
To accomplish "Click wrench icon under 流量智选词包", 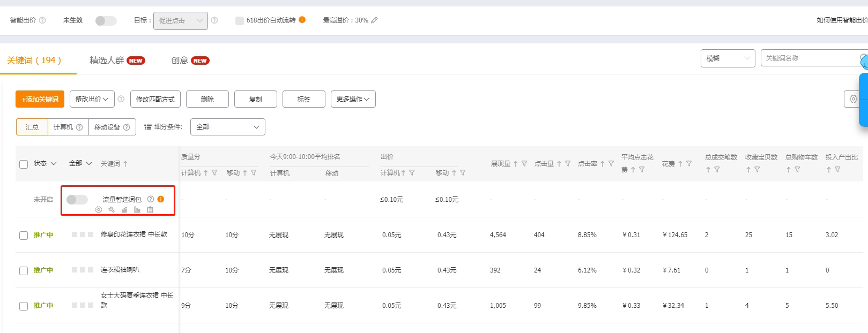I will (112, 210).
